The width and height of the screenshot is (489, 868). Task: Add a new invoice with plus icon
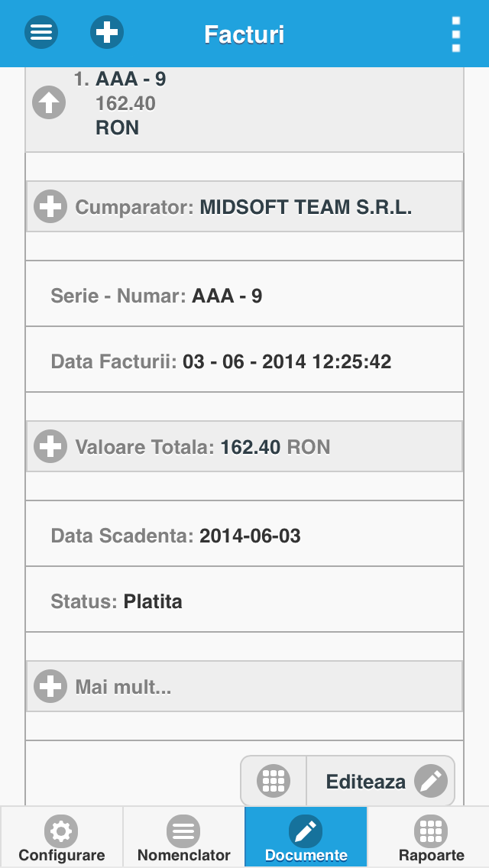click(x=107, y=32)
